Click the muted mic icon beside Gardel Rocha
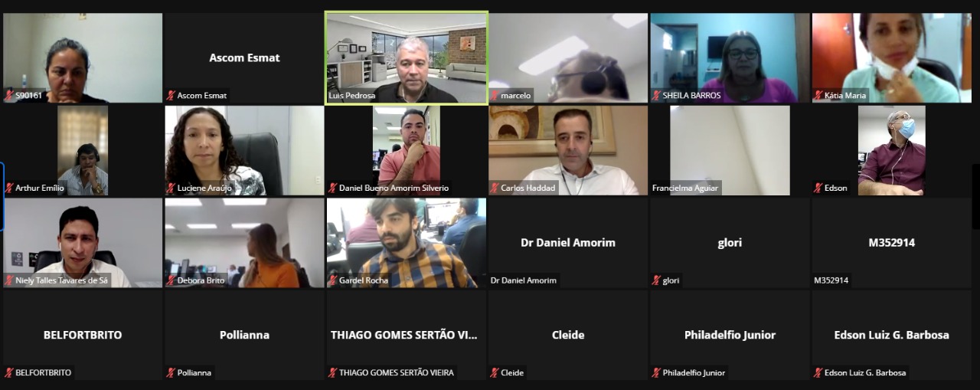The width and height of the screenshot is (980, 390). click(x=332, y=280)
